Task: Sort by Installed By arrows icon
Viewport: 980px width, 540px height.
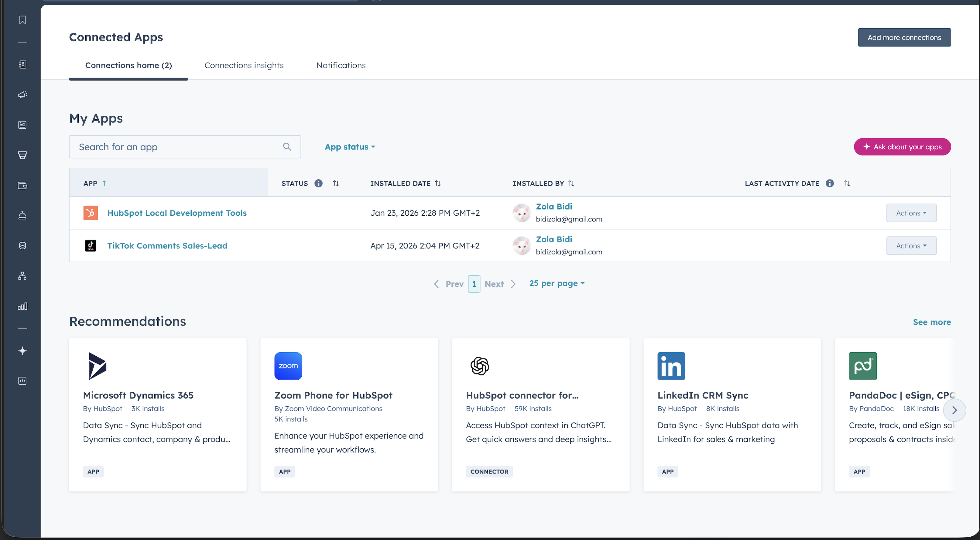Action: coord(571,183)
